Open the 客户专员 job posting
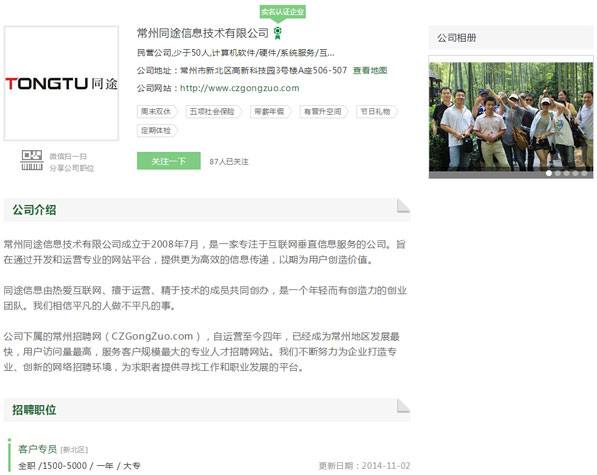 click(x=37, y=449)
